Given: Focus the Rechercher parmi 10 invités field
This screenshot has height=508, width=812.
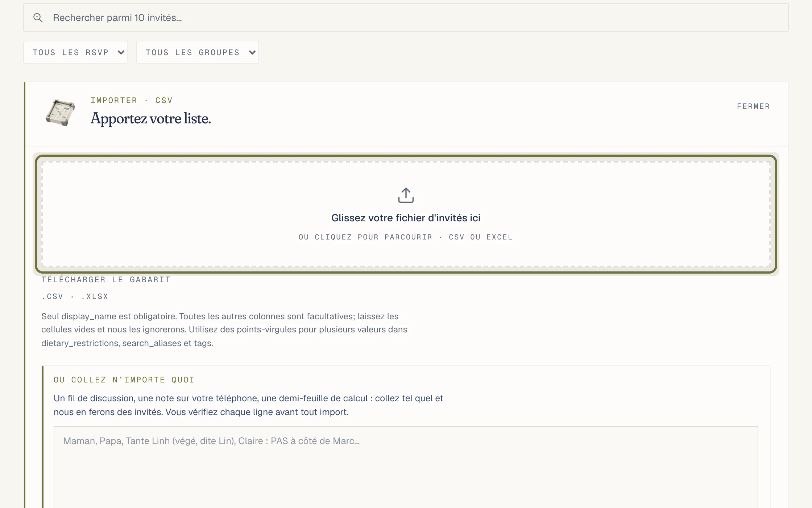Looking at the screenshot, I should pos(406,17).
